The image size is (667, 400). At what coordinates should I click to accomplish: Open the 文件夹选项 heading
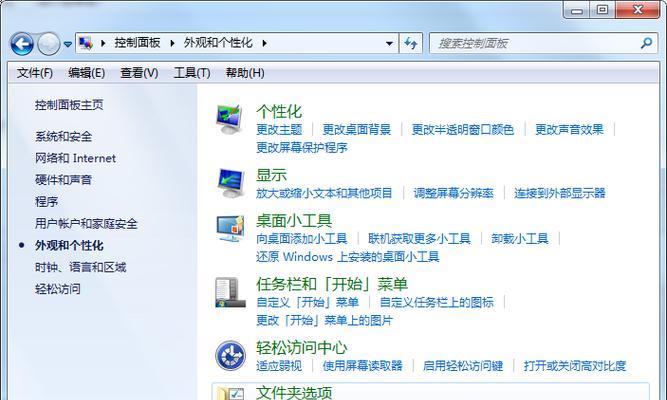coord(294,392)
